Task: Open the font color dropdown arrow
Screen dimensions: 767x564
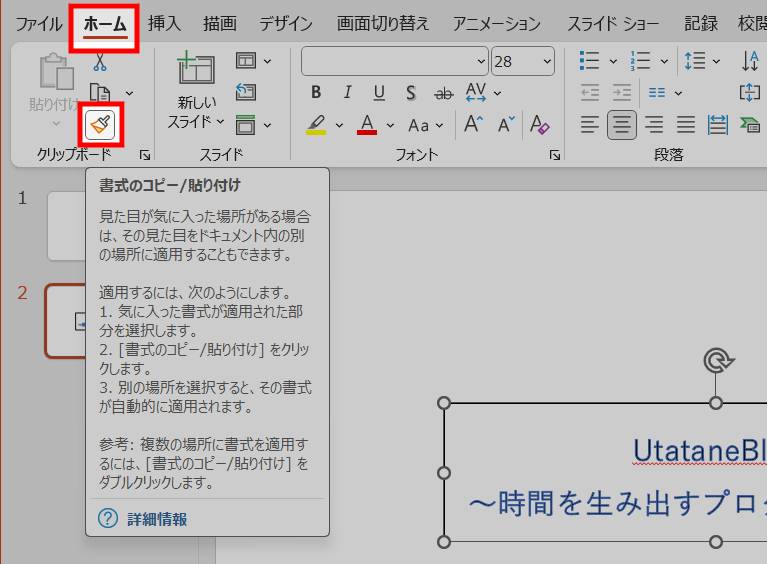Action: (390, 125)
